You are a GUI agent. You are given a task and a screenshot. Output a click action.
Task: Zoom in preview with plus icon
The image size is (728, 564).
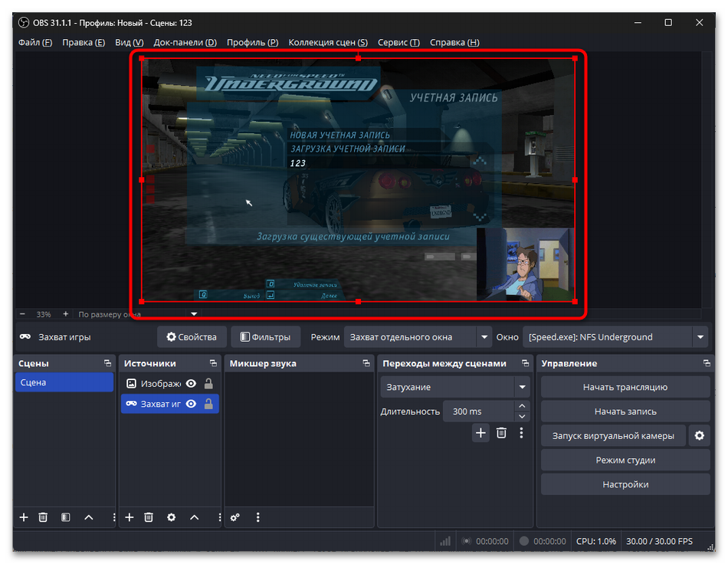[x=65, y=314]
